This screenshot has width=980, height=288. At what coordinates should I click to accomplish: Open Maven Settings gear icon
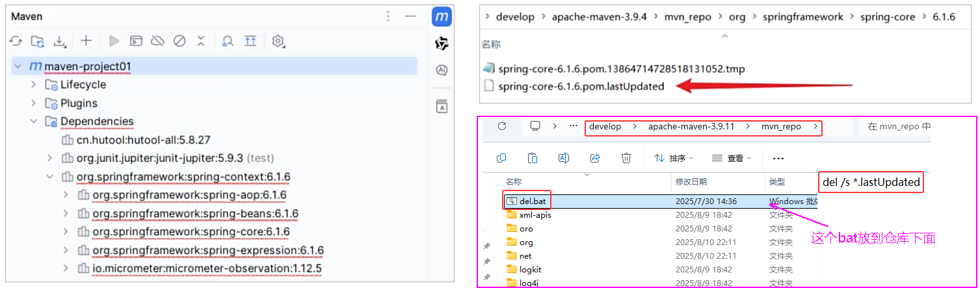tap(278, 42)
